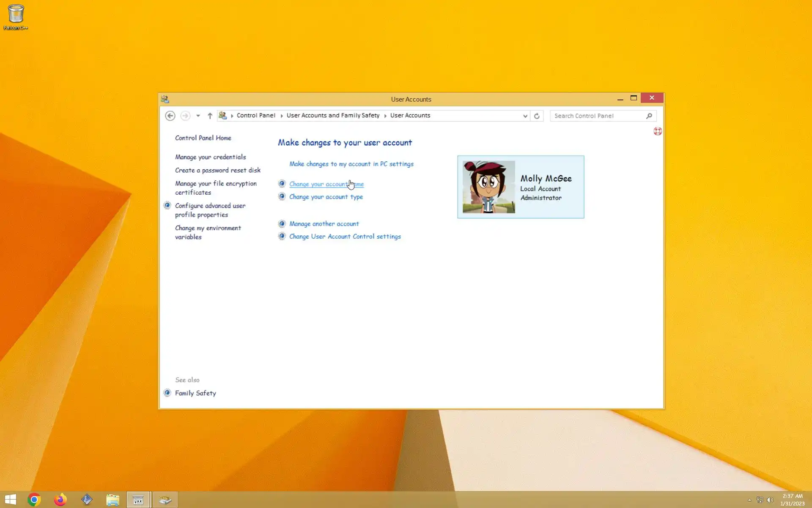This screenshot has height=508, width=812.
Task: Click the back navigation arrow
Action: [x=170, y=116]
